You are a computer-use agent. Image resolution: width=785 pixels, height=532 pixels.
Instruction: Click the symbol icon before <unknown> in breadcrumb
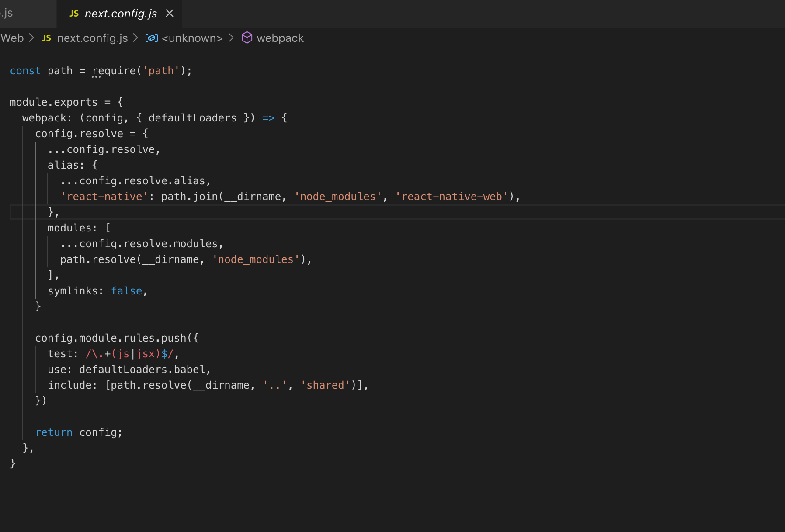coord(151,38)
